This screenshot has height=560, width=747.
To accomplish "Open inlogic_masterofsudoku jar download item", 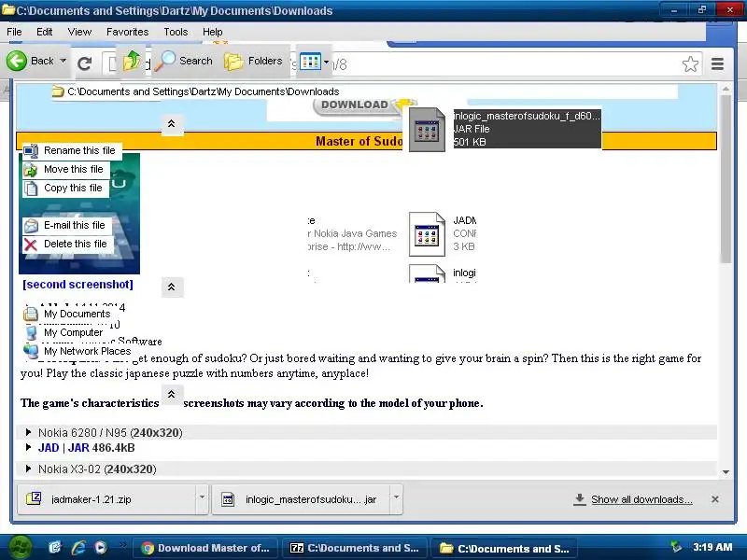I will point(301,499).
